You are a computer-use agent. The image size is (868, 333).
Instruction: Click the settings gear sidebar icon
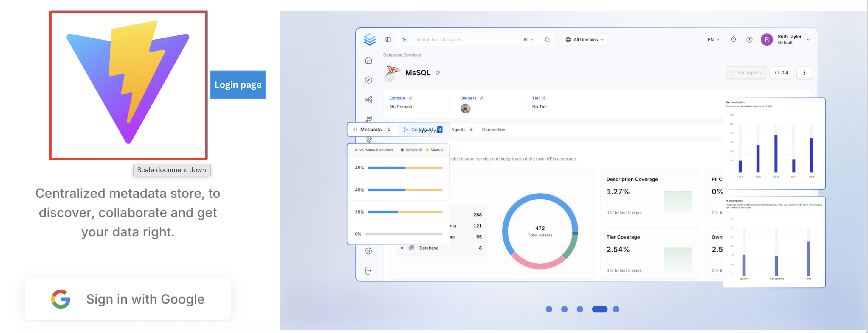(369, 251)
